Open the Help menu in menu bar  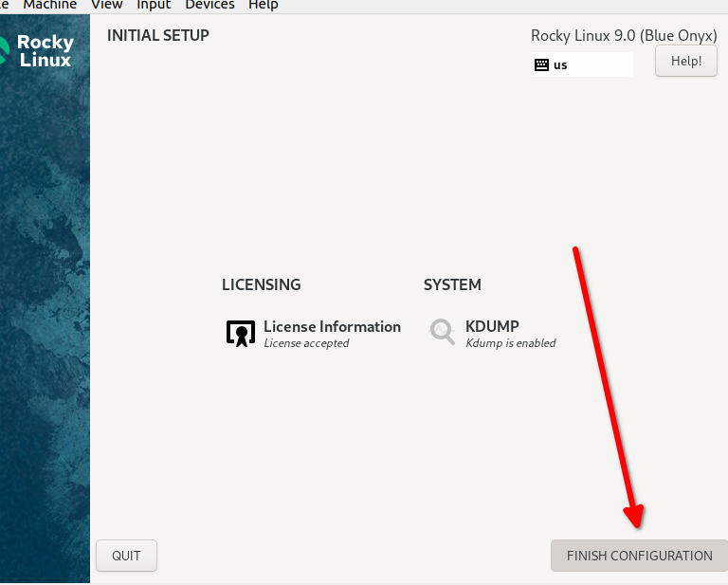(263, 5)
